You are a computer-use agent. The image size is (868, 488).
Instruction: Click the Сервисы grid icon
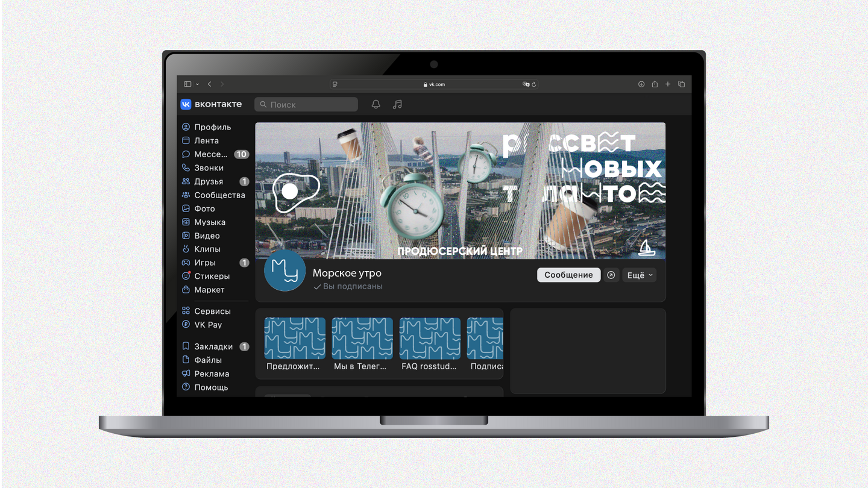click(186, 311)
